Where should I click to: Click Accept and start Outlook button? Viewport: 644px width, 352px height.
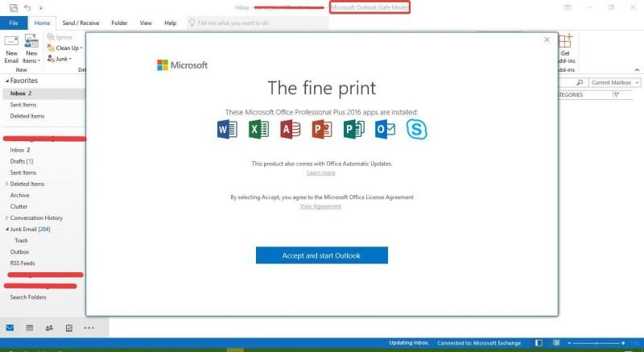[x=321, y=255]
